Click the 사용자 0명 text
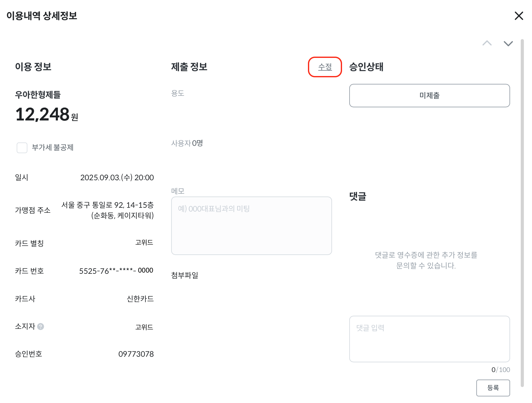This screenshot has height=403, width=532. (187, 143)
